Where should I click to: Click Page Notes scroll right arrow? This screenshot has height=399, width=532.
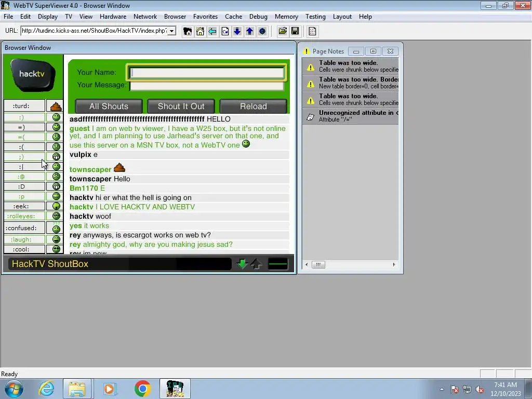(394, 264)
